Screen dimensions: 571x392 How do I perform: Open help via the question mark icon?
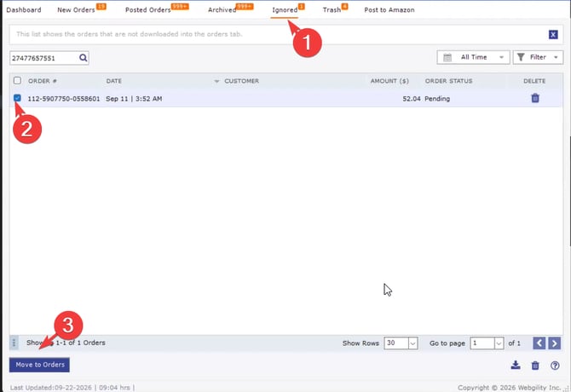tap(555, 366)
